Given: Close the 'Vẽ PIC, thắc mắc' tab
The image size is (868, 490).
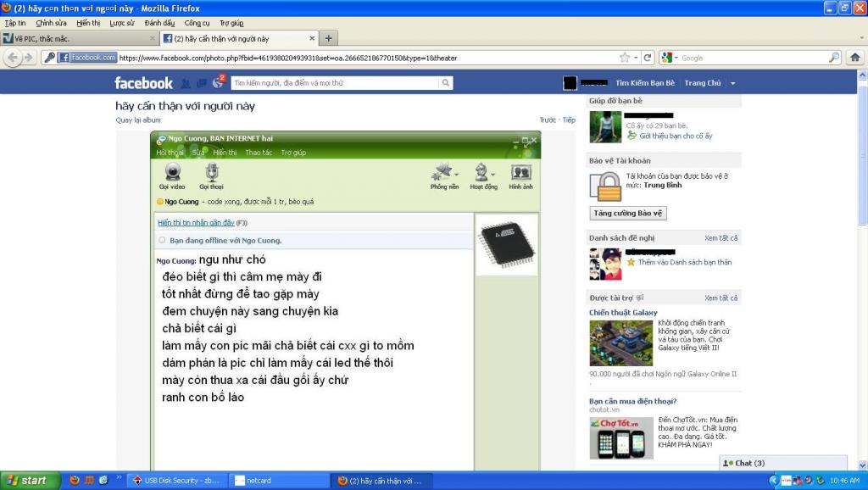Looking at the screenshot, I should (x=153, y=39).
